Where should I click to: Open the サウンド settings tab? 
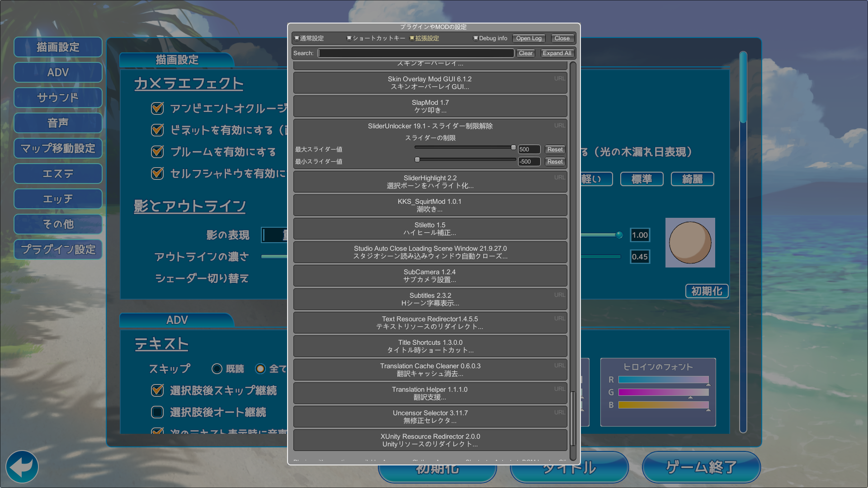58,98
